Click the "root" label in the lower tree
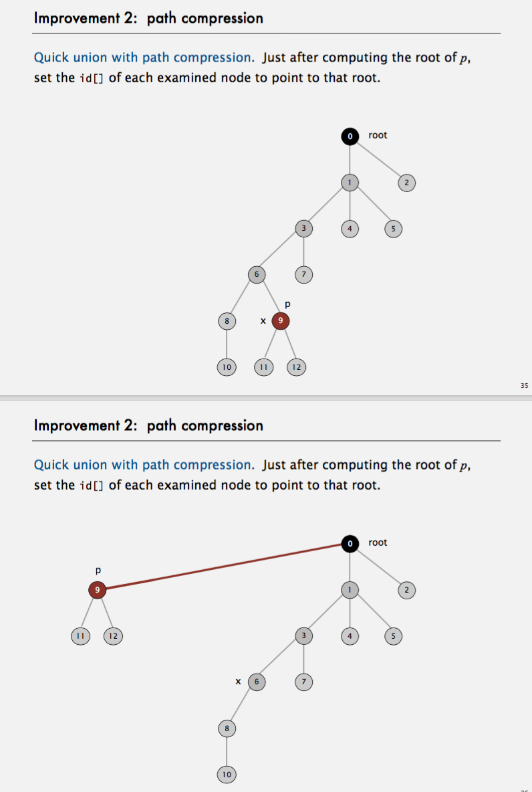The image size is (532, 792). pos(378,542)
